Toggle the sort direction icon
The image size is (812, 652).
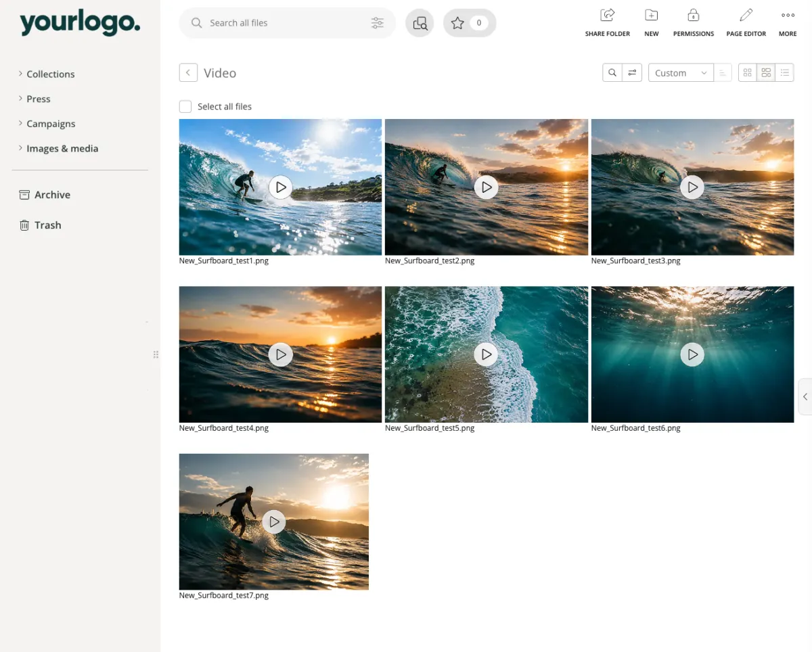(723, 73)
